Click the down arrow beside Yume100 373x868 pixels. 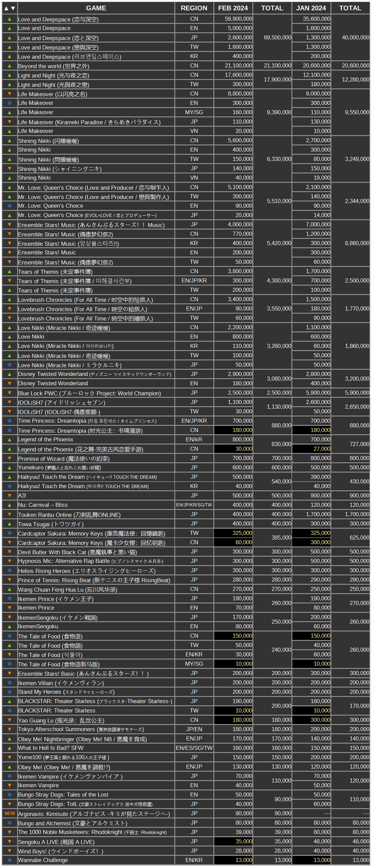coord(9,757)
